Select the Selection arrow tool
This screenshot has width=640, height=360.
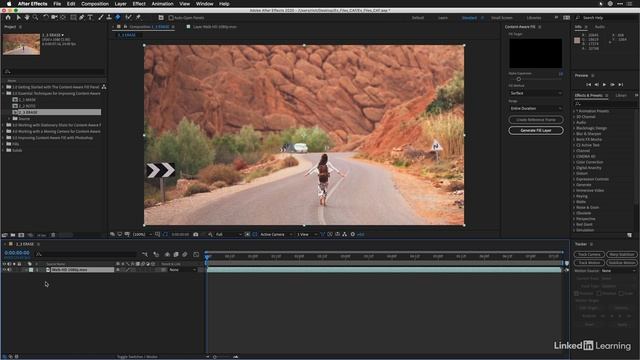tap(18, 18)
